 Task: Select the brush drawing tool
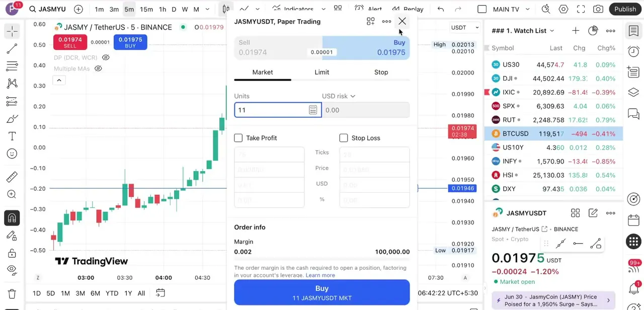12,119
